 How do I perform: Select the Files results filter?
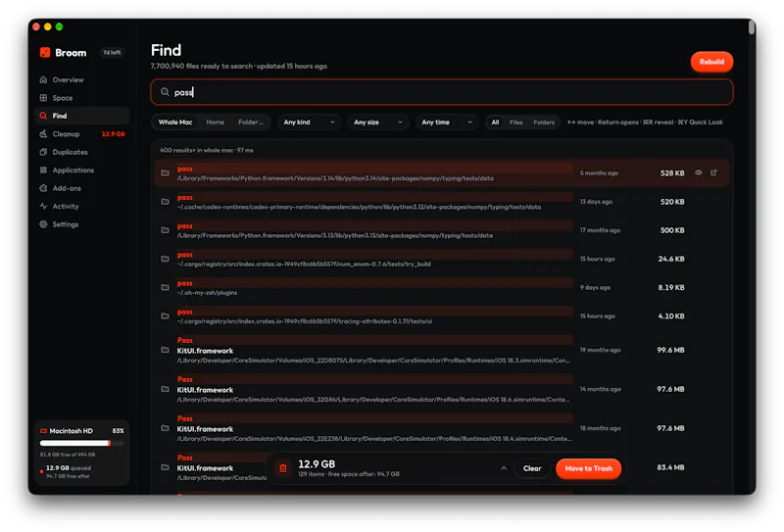516,122
